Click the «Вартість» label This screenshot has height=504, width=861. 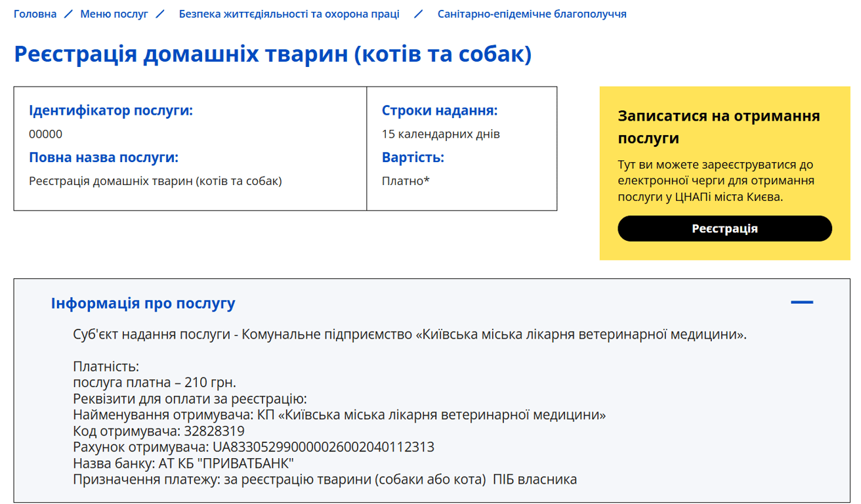coord(413,157)
